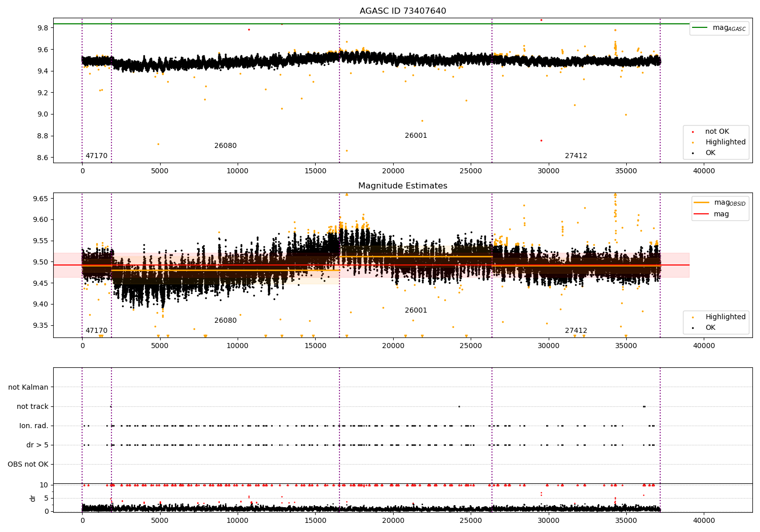Click 'OK' black marker in top legend
760x532 pixels.
point(693,153)
